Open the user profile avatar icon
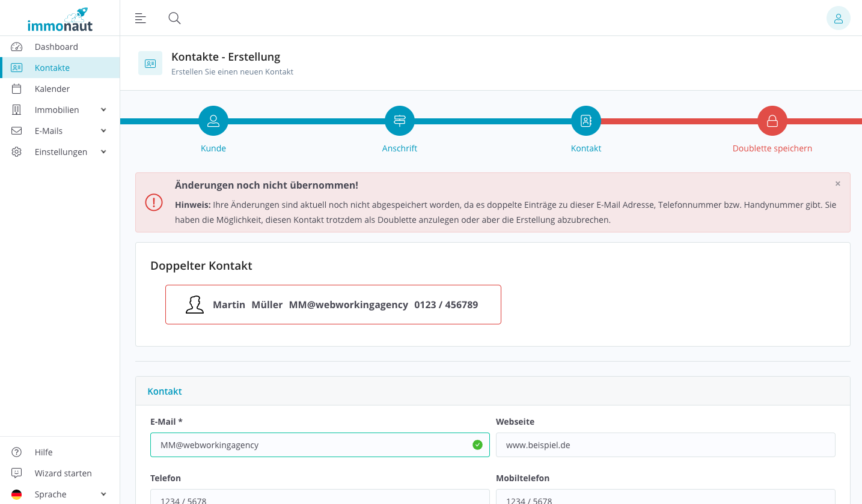The height and width of the screenshot is (504, 862). coord(838,19)
